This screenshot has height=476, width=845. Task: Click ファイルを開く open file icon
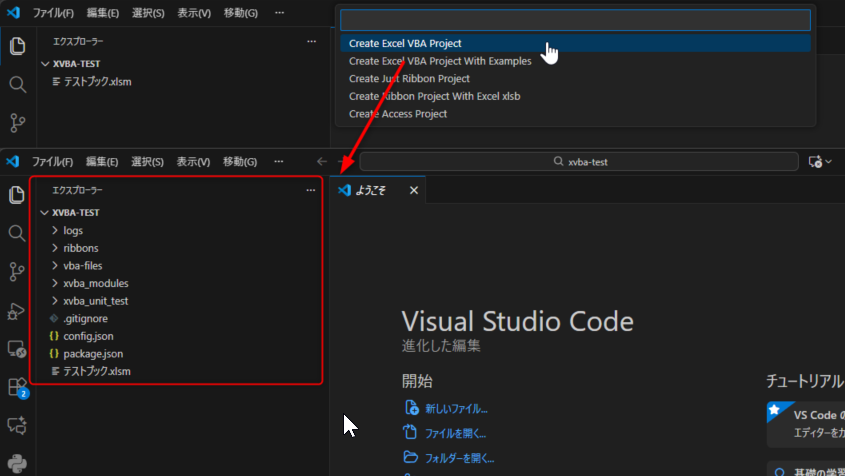click(410, 432)
